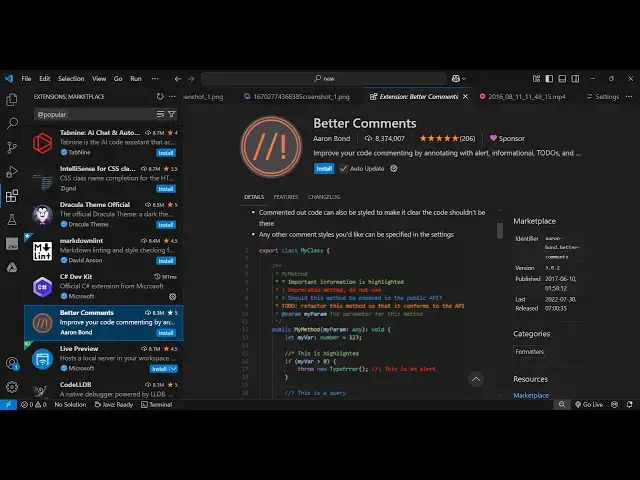Screen dimensions: 640x480
Task: Install the Dracula Theme Official extension
Action: coord(166,224)
